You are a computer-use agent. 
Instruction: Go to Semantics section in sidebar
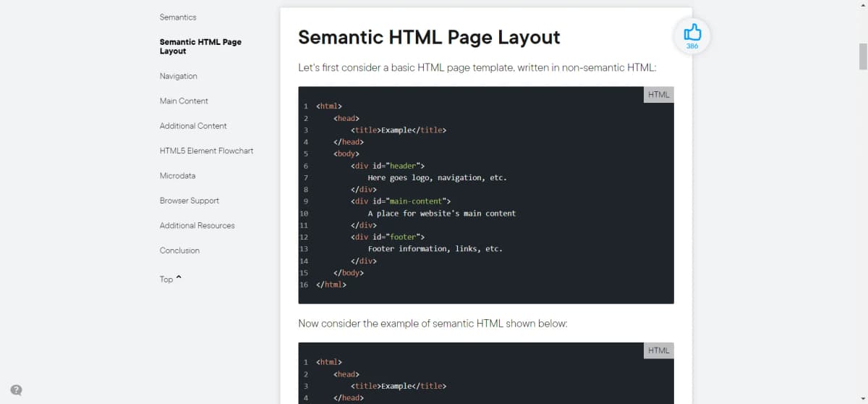[178, 17]
